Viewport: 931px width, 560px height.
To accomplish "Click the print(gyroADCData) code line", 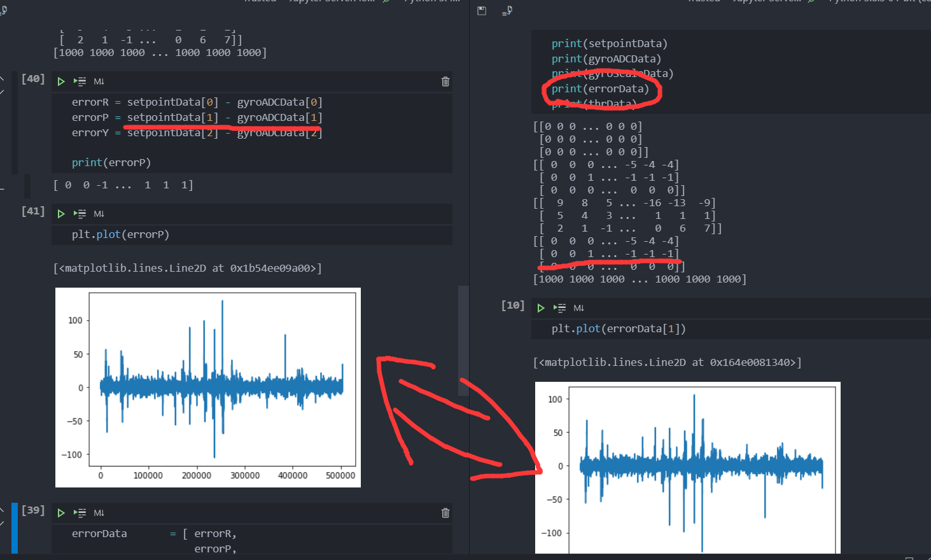I will 606,59.
